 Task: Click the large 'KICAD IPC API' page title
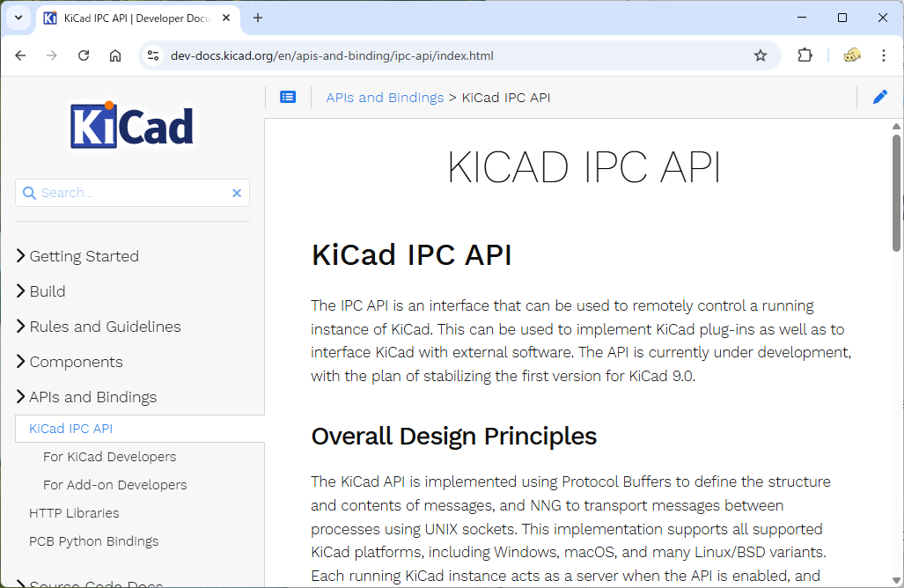coord(584,167)
